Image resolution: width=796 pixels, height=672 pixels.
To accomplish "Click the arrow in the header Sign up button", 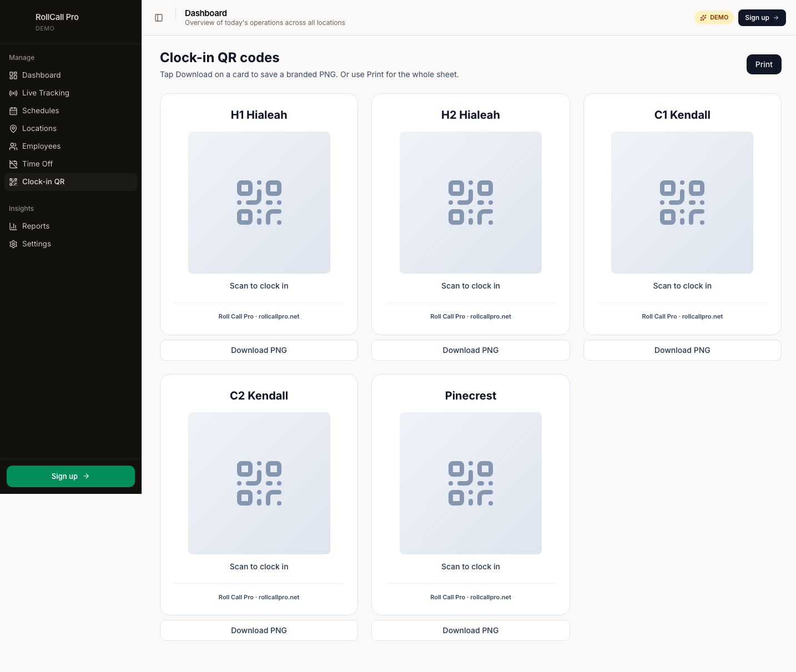I will (776, 18).
